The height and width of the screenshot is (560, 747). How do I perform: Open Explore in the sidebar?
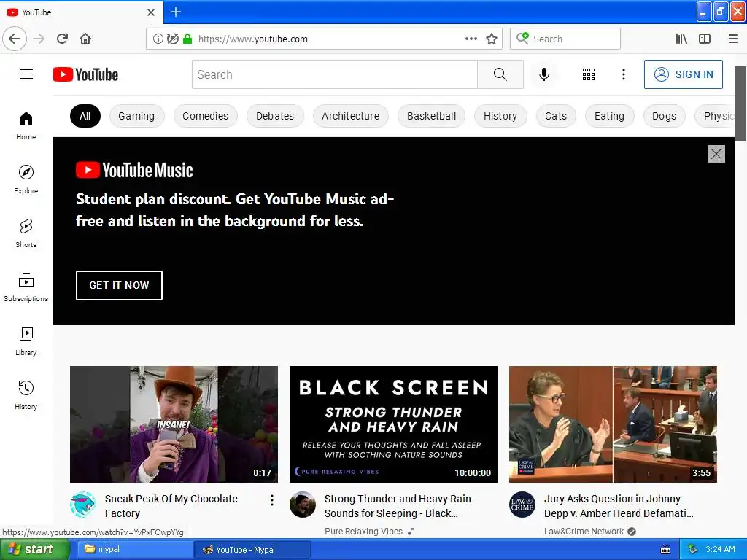pos(26,179)
